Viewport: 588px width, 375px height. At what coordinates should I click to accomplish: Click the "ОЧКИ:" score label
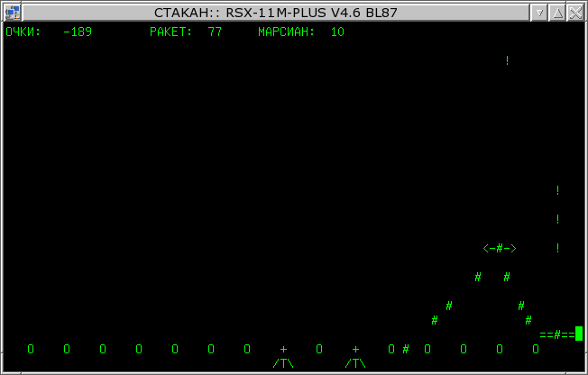tap(23, 32)
